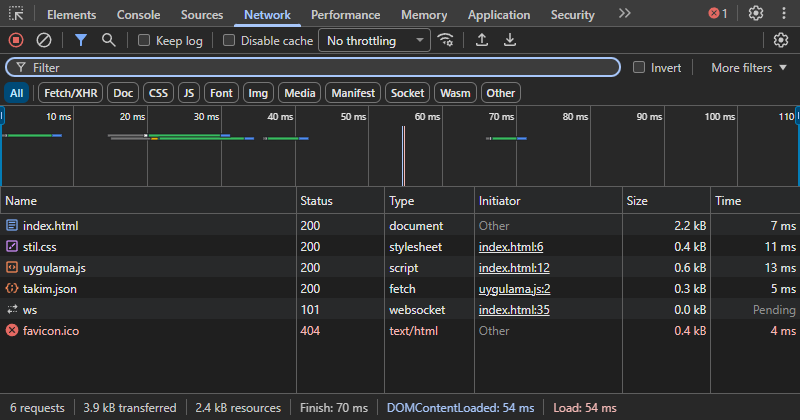Filter by Img requests
800x420 pixels.
pyautogui.click(x=258, y=93)
